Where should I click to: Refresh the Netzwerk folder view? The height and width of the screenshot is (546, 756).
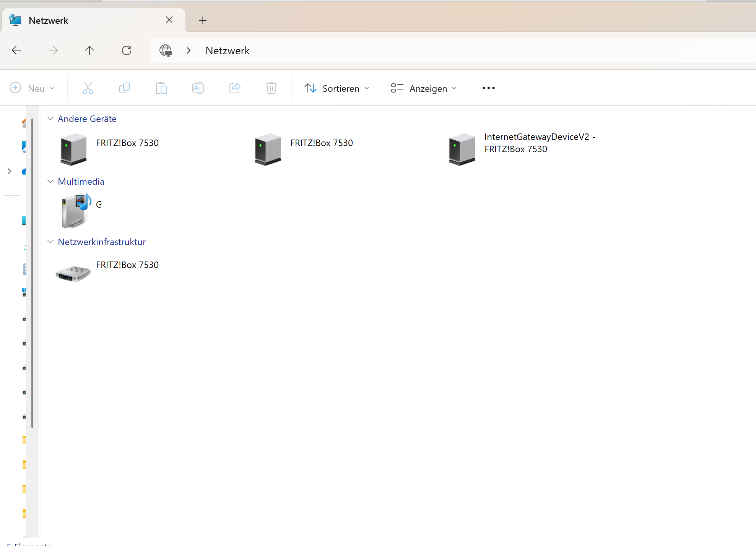[127, 50]
